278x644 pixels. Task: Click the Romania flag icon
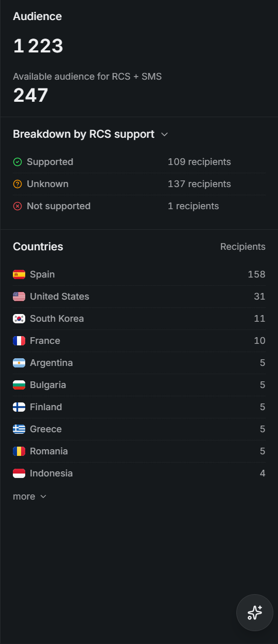click(19, 451)
